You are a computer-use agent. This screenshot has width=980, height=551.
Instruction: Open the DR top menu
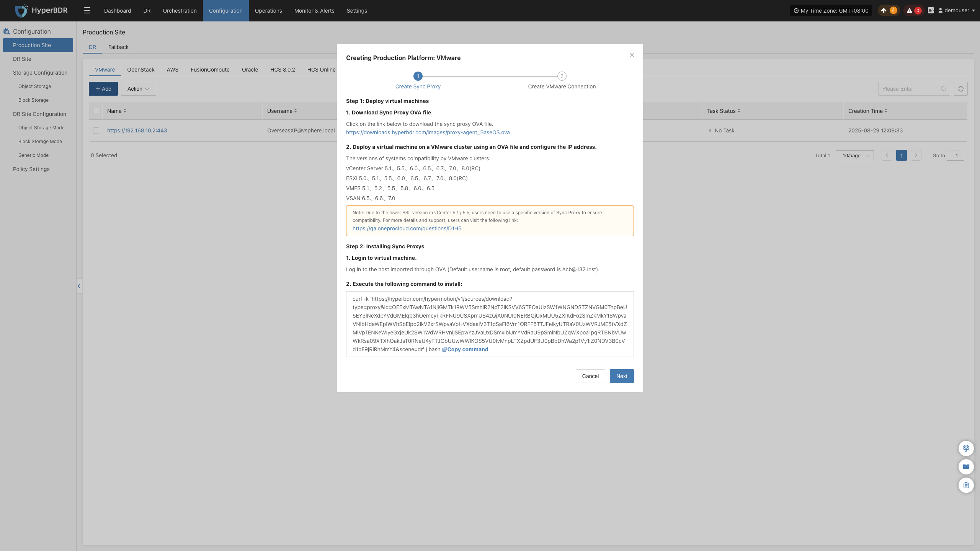coord(147,11)
